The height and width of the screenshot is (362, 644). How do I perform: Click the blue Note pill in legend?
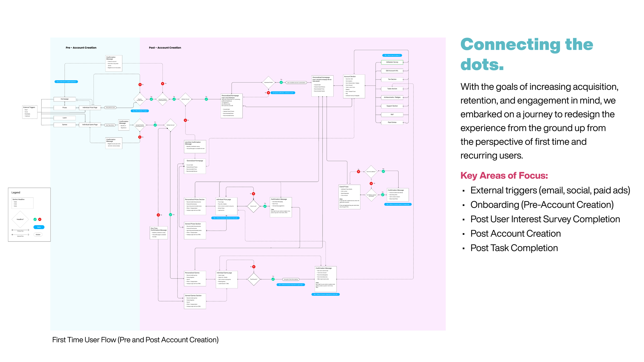click(39, 227)
